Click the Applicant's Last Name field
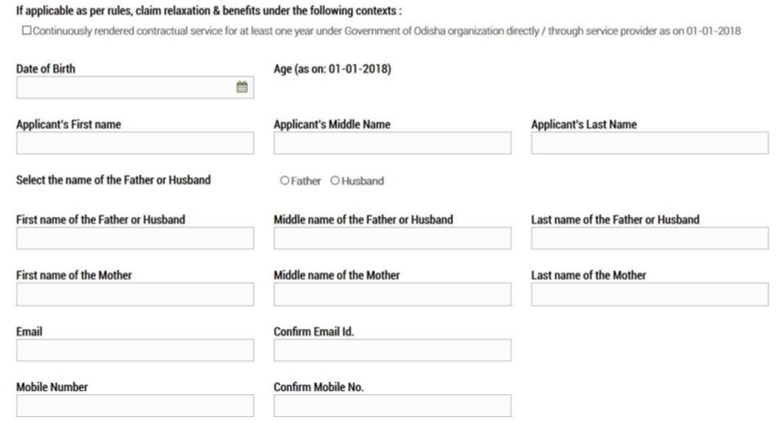This screenshot has height=440, width=776. point(650,143)
